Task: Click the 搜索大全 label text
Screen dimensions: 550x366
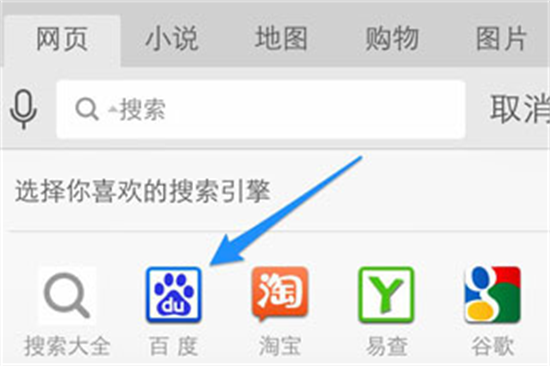Action: click(67, 346)
